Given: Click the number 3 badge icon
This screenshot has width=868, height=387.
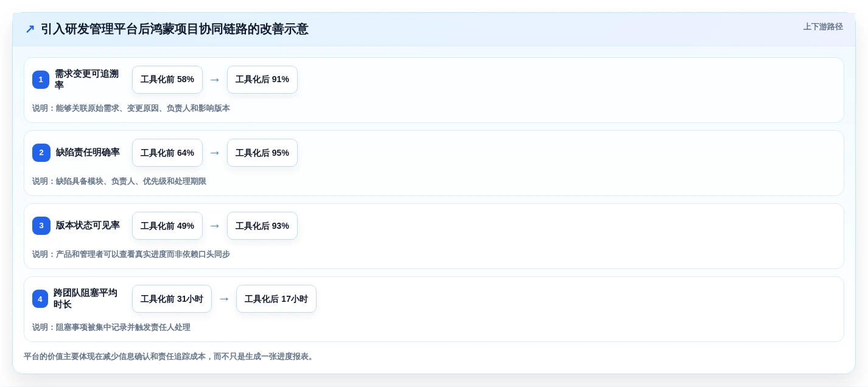Looking at the screenshot, I should (41, 226).
